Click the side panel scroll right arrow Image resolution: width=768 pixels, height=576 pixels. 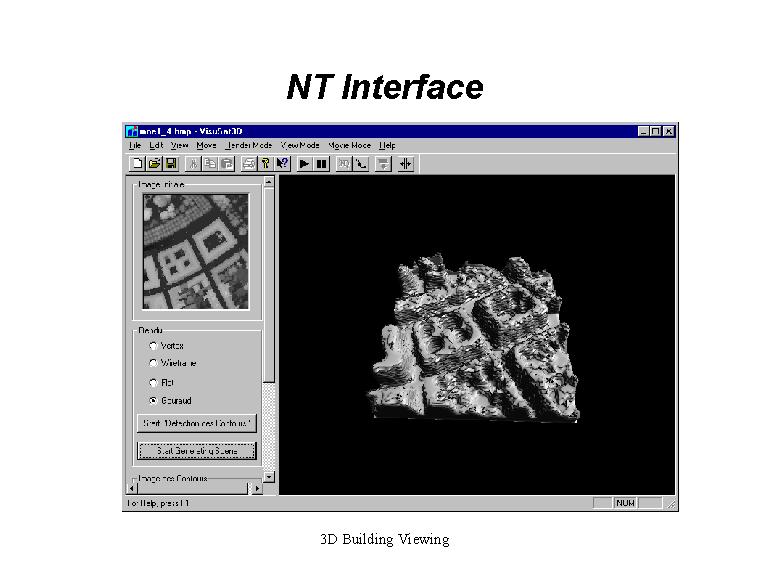click(256, 488)
